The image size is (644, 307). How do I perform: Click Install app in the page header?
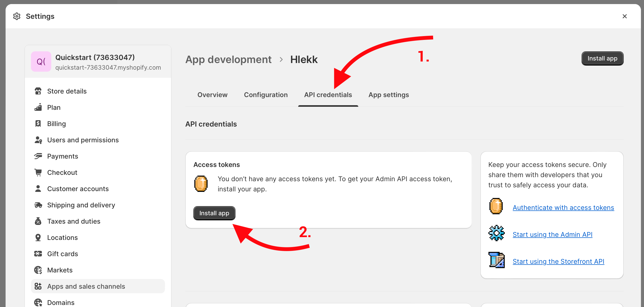pyautogui.click(x=602, y=58)
